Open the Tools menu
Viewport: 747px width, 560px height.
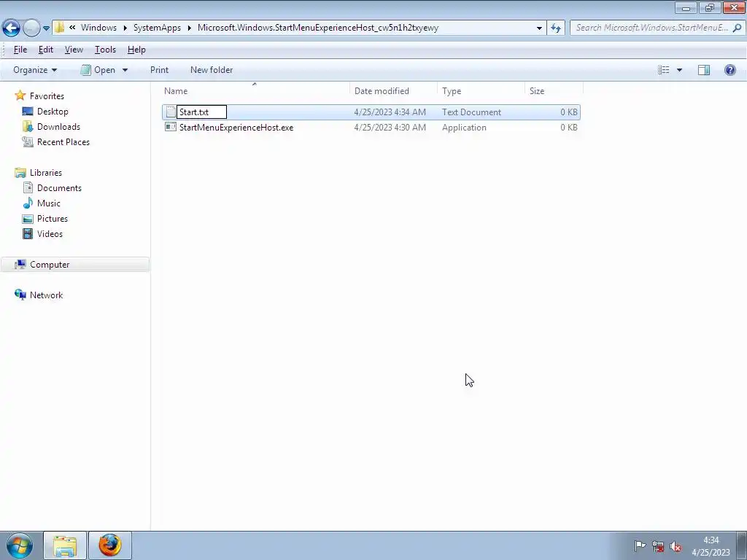[x=105, y=50]
